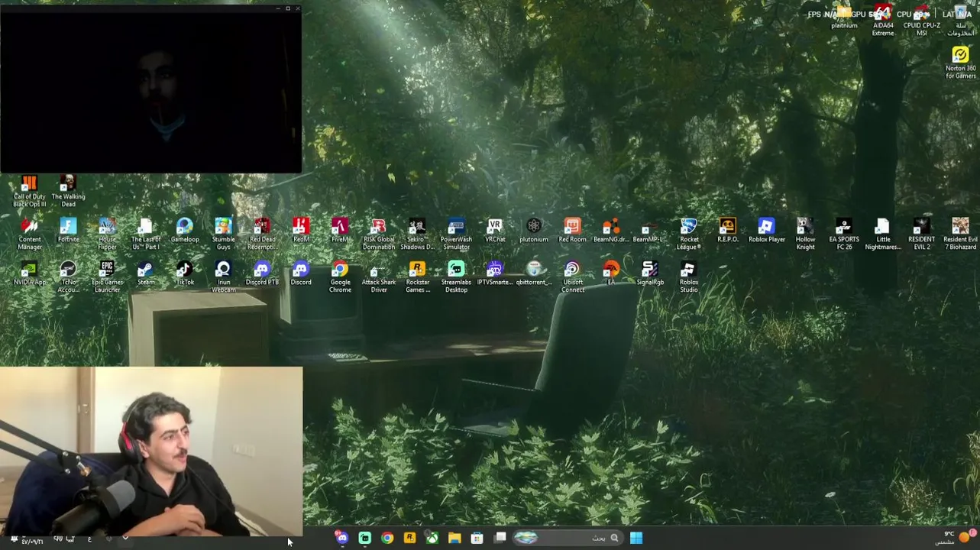Click the Rockstar Games Launcher shortcut
This screenshot has width=980, height=550.
click(x=417, y=277)
